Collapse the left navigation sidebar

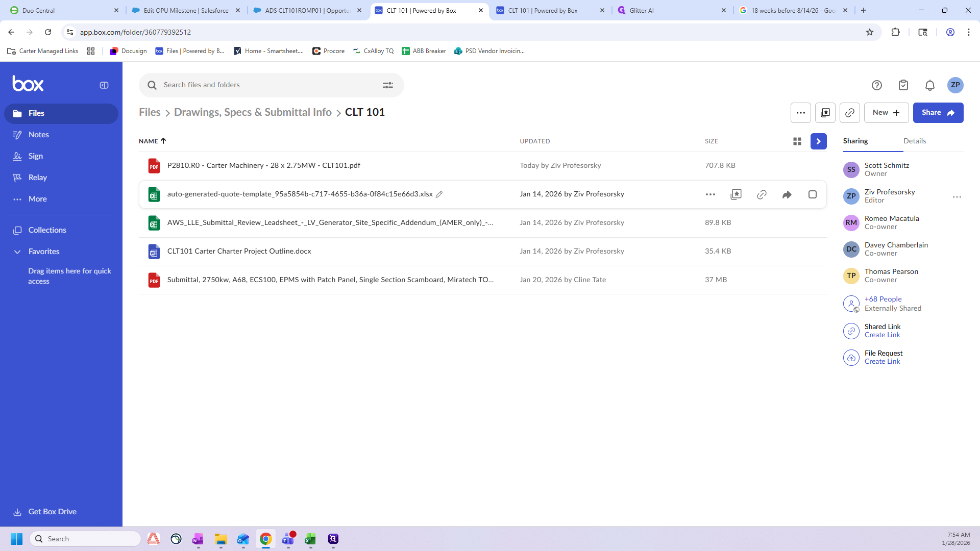click(x=104, y=85)
